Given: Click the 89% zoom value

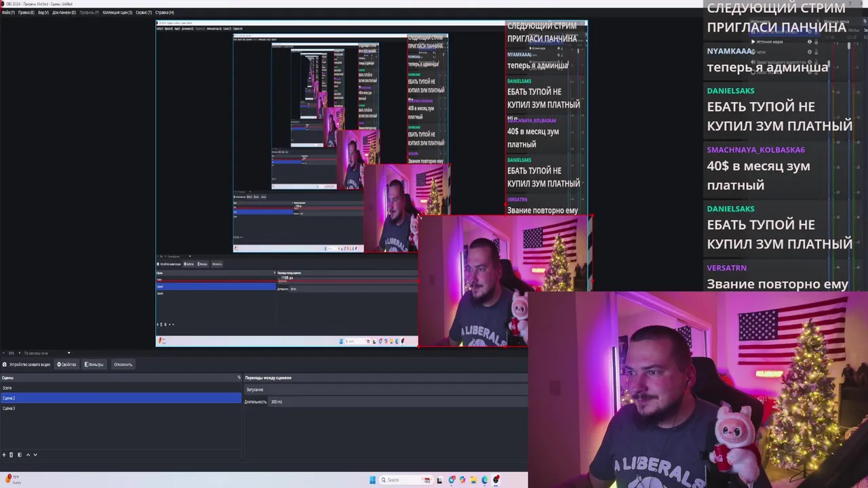Looking at the screenshot, I should click(12, 353).
